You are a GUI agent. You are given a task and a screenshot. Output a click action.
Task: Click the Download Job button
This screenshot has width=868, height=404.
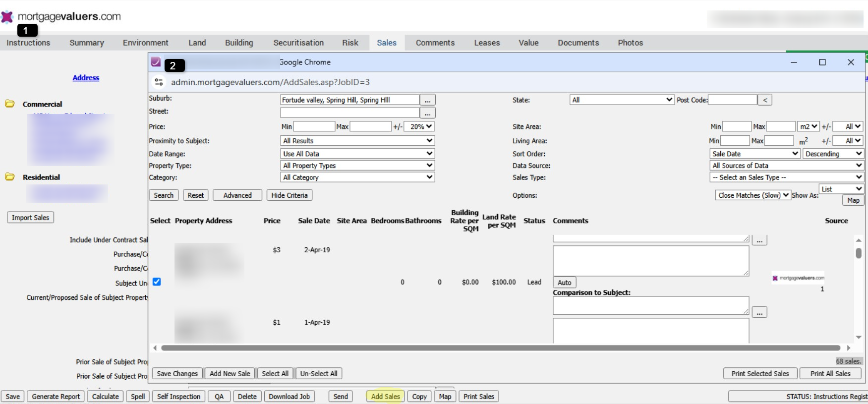289,397
